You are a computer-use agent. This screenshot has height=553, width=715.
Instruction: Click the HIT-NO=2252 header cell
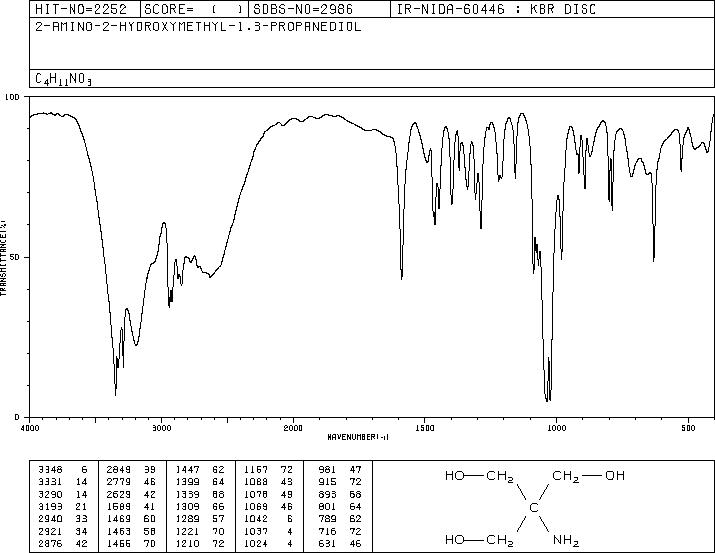81,9
